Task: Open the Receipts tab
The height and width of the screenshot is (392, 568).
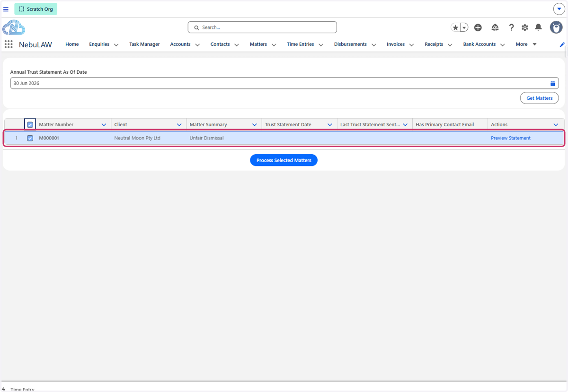Action: (x=434, y=44)
